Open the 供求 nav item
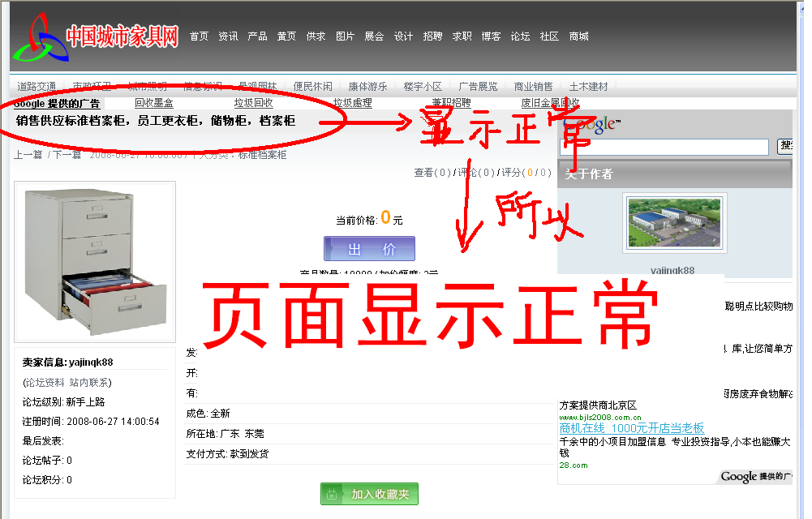The width and height of the screenshot is (812, 519). 316,36
